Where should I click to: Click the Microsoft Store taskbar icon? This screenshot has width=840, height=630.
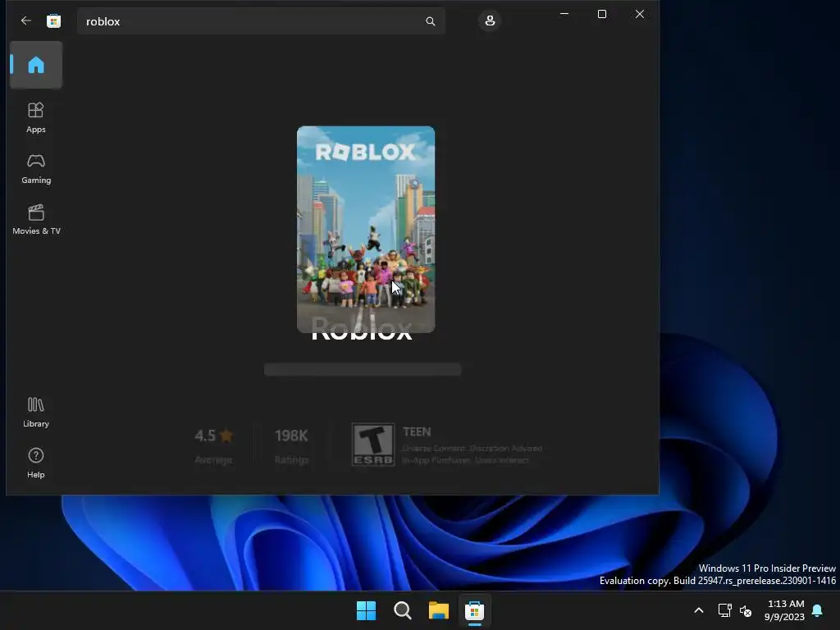click(x=474, y=610)
